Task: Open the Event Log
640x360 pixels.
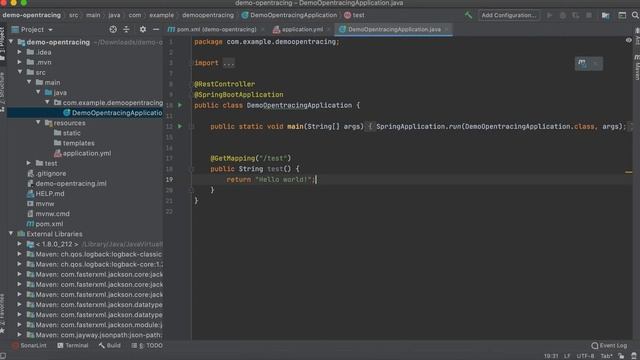Action: [609, 345]
